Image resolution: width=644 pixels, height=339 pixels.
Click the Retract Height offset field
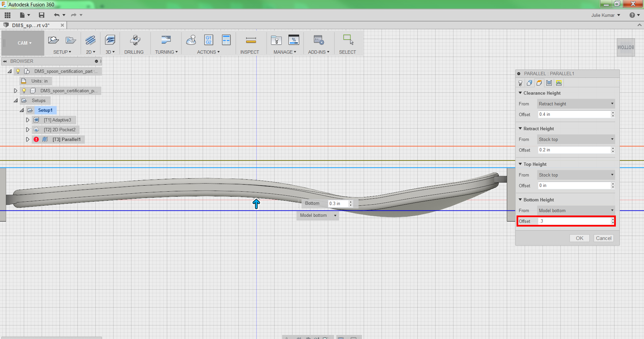click(574, 150)
